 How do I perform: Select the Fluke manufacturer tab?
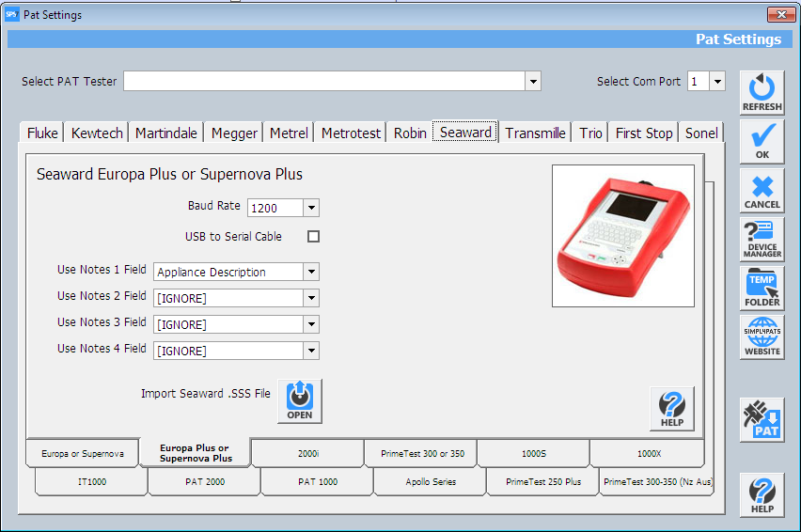tap(42, 133)
